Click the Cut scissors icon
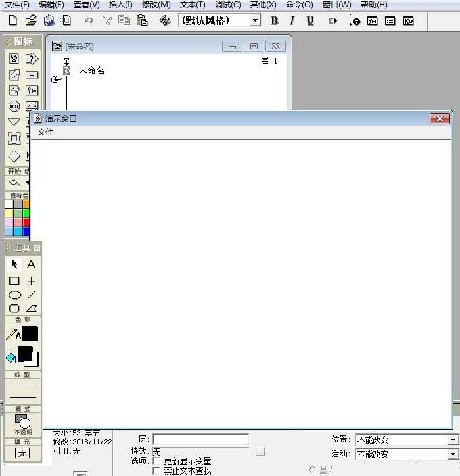460x476 pixels. point(106,20)
